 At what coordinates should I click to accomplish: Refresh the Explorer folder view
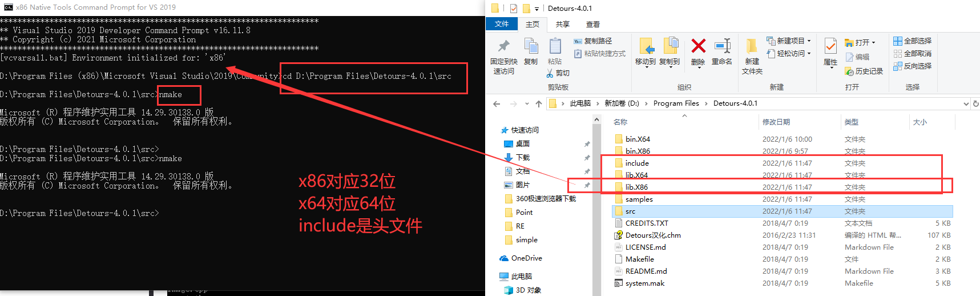(x=975, y=104)
